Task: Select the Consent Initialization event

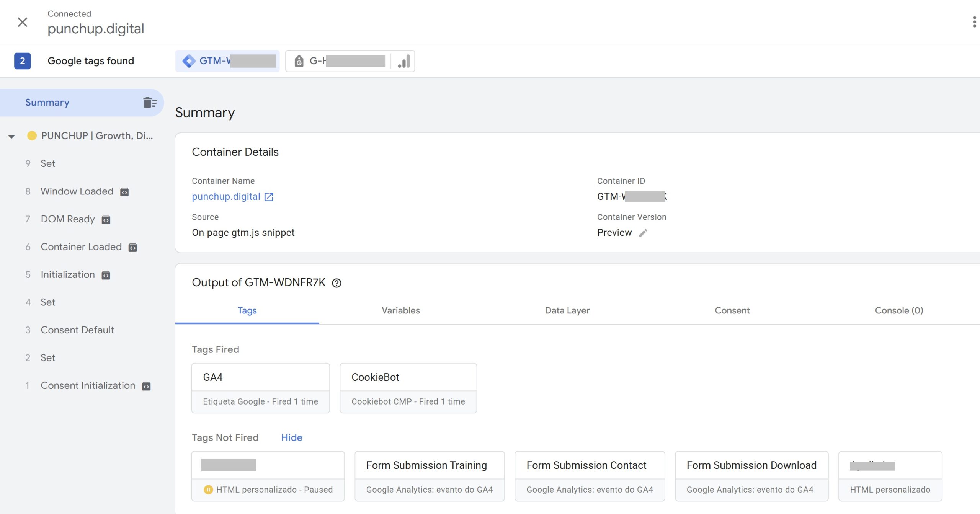Action: point(87,385)
